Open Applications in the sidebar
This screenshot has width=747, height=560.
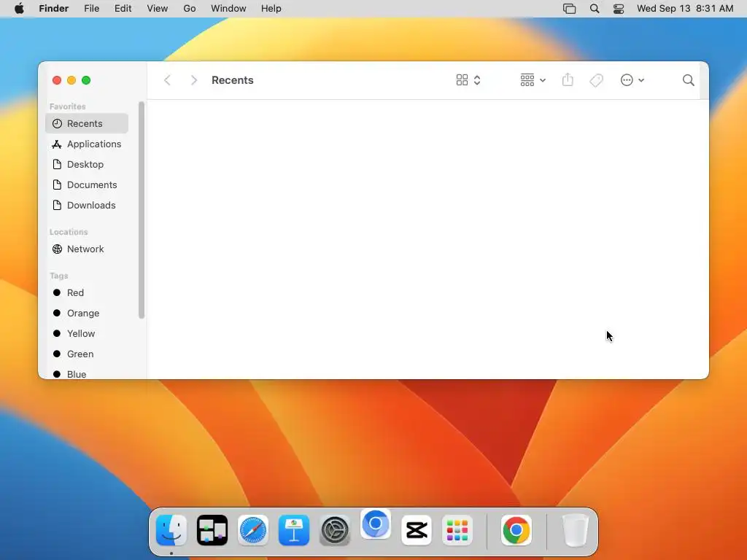coord(87,144)
